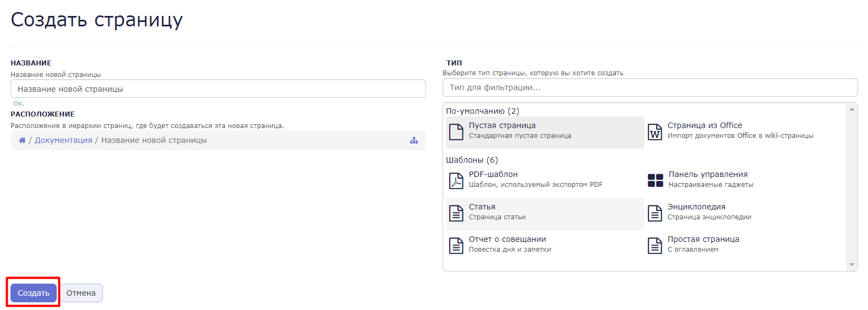Choose the Пустая страница title
This screenshot has height=310, width=868.
[x=502, y=125]
